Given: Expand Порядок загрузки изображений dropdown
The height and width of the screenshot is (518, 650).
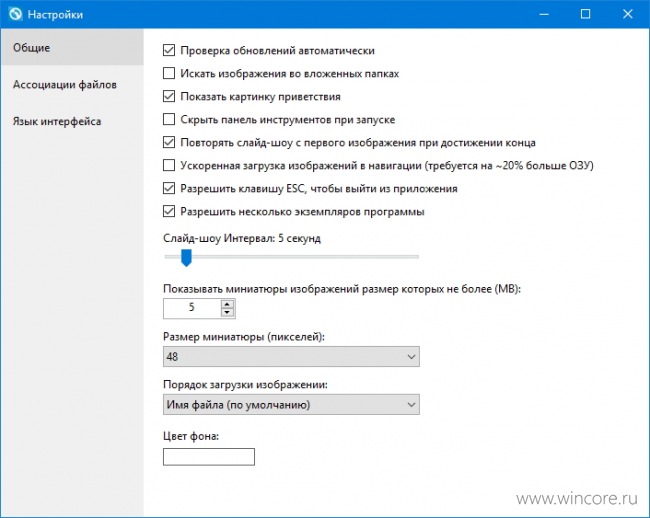Looking at the screenshot, I should click(291, 404).
